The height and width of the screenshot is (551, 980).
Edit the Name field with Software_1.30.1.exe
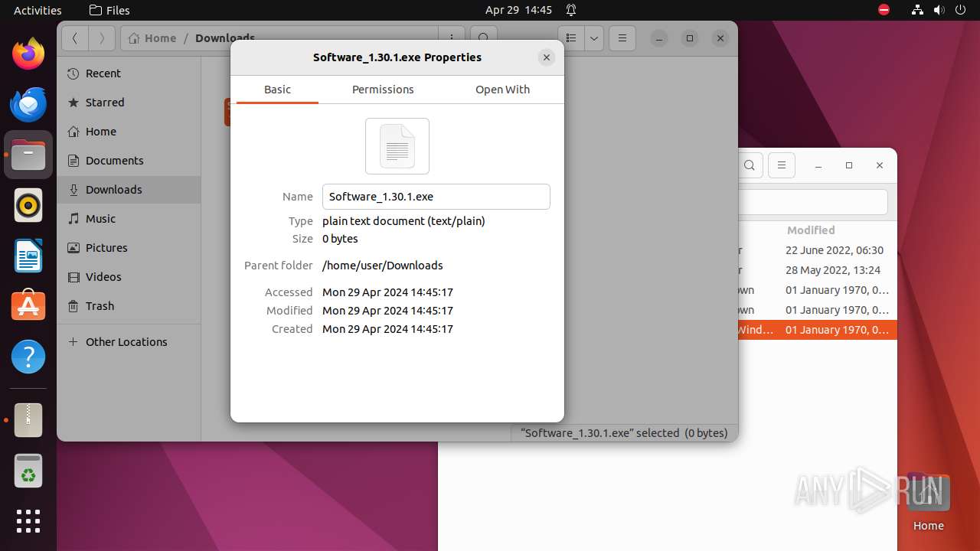click(436, 197)
